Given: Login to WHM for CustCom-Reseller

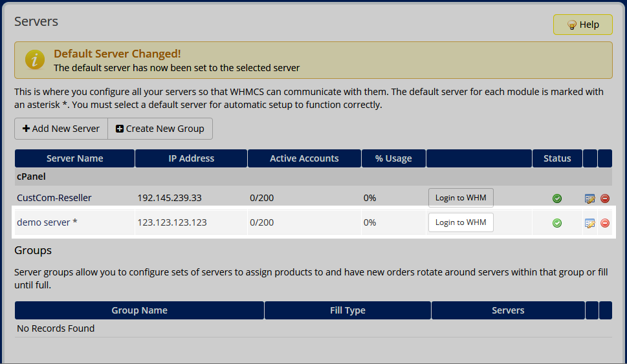Looking at the screenshot, I should [x=461, y=198].
